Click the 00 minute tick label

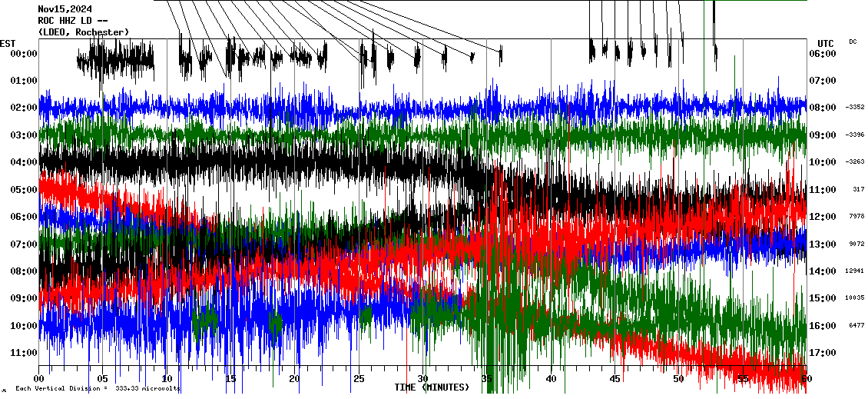point(38,379)
